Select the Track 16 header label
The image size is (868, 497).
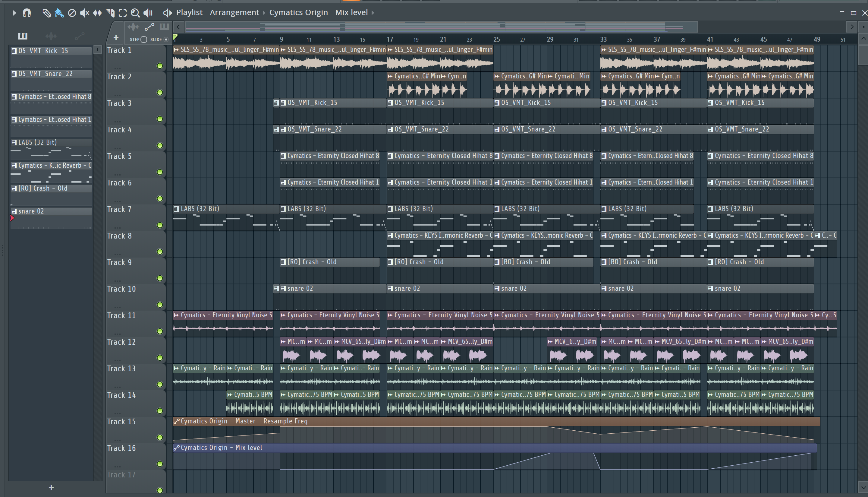pos(121,448)
